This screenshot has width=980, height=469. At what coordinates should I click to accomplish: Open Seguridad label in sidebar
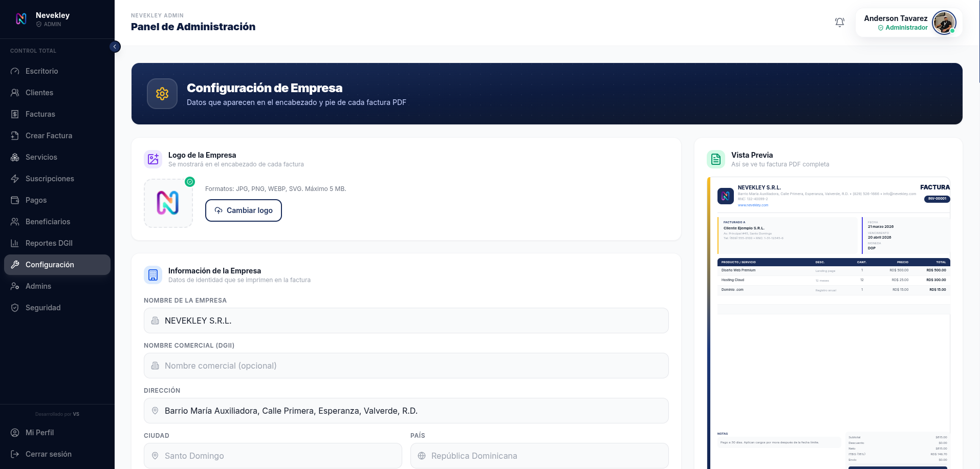(43, 308)
